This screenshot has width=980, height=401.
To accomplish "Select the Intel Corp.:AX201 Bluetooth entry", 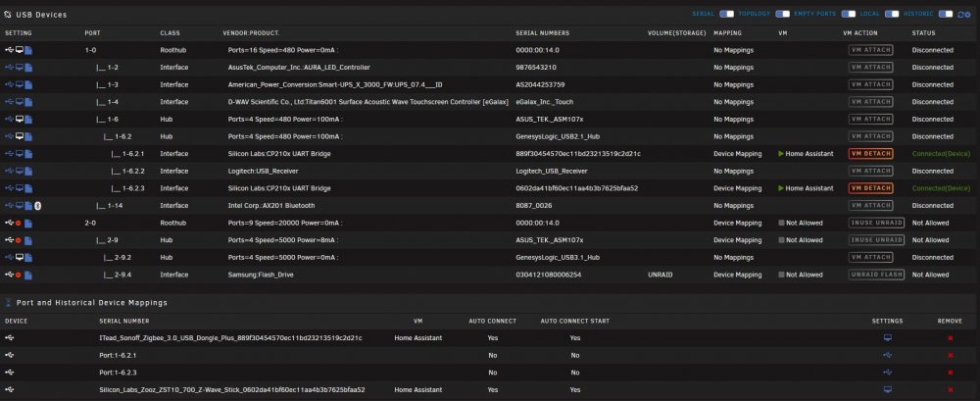I will tap(271, 205).
